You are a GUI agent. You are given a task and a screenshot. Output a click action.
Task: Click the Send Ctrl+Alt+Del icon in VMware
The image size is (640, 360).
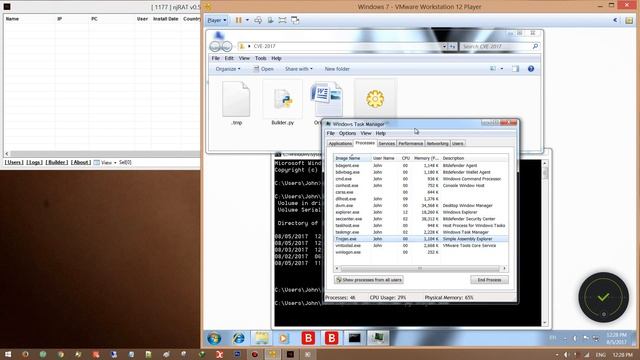click(x=258, y=20)
